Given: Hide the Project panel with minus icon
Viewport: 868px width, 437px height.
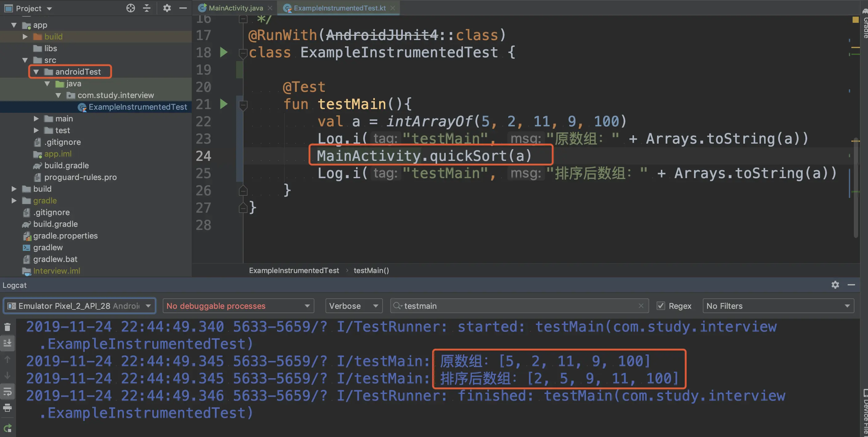Looking at the screenshot, I should click(x=183, y=8).
